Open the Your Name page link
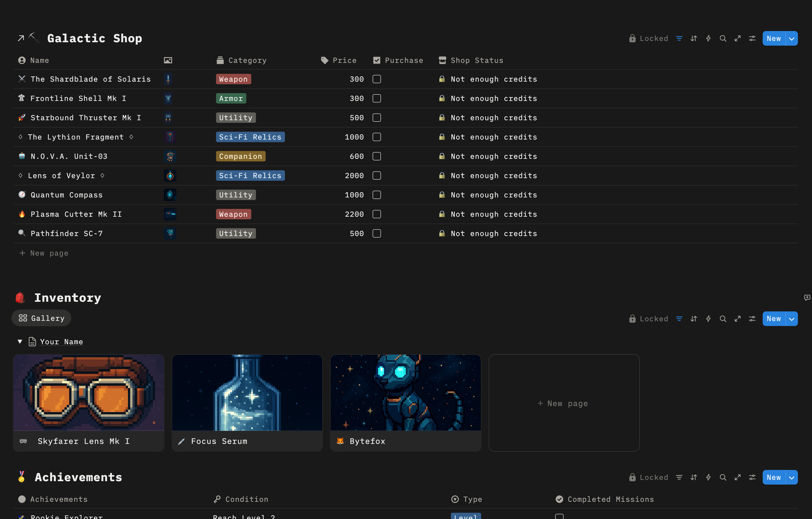 click(x=61, y=342)
